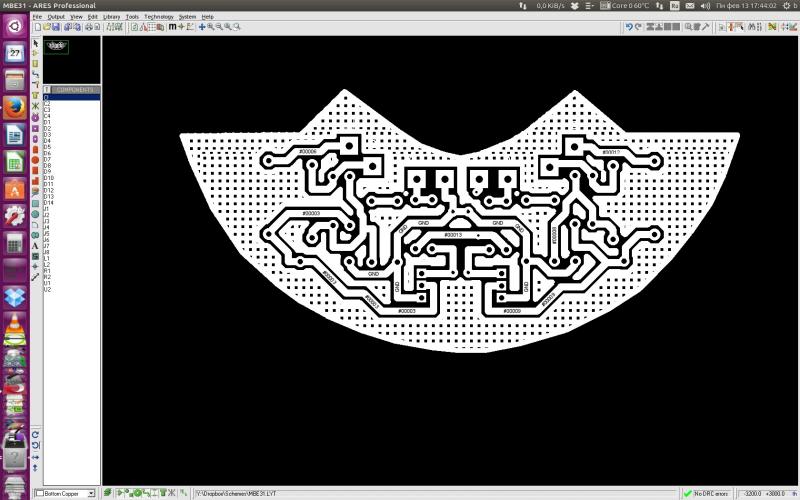Select the arrow selection mode tool
The width and height of the screenshot is (800, 500).
[x=35, y=44]
